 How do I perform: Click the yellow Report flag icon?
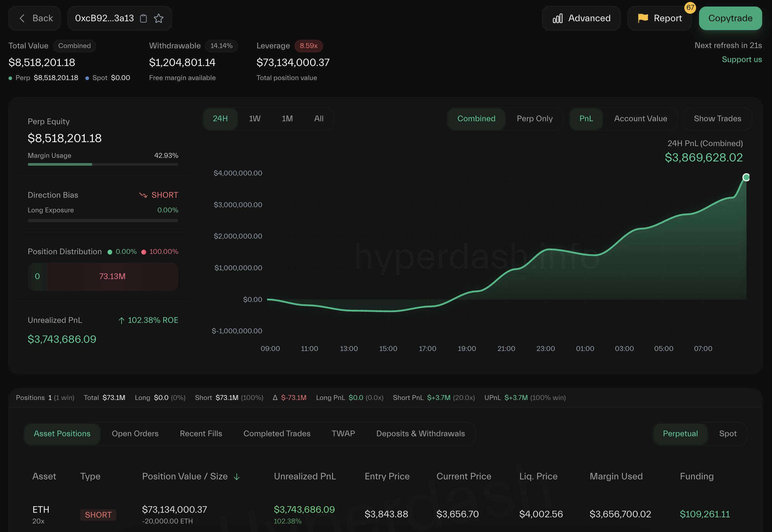[x=642, y=18]
